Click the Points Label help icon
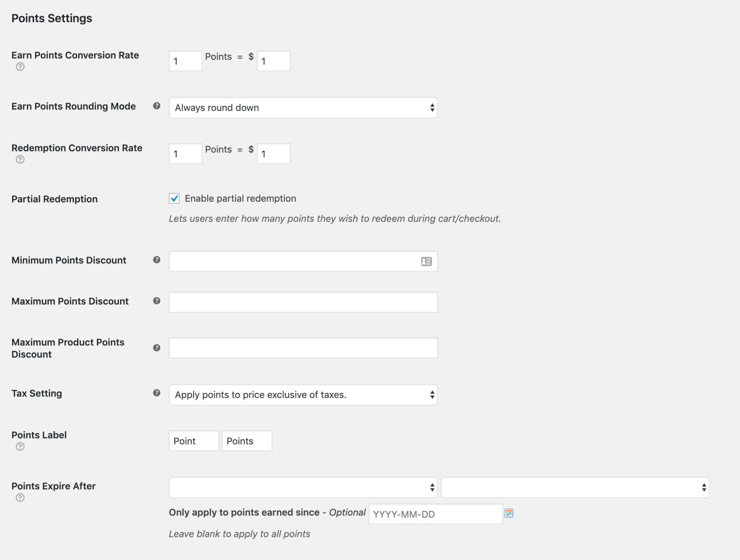Viewport: 740px width, 560px height. tap(21, 446)
